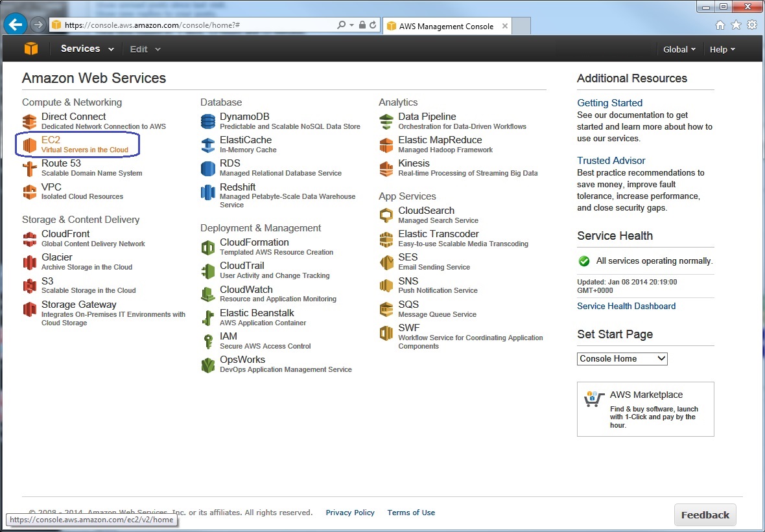Click the Direct Connect service icon
This screenshot has width=765, height=532.
pos(30,121)
